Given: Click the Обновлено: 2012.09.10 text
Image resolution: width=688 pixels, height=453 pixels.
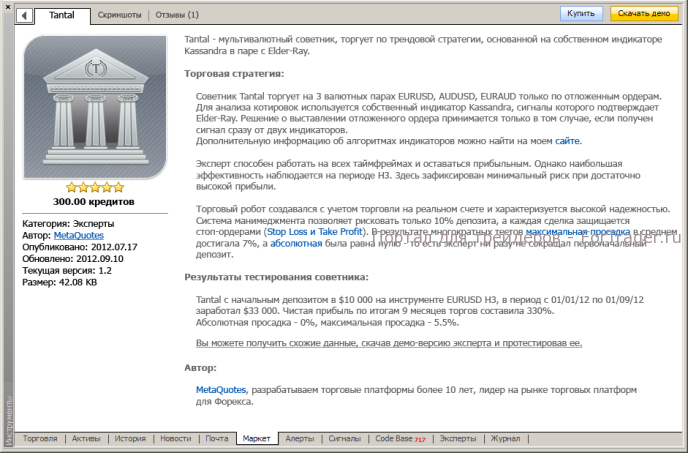Looking at the screenshot, I should 73,259.
